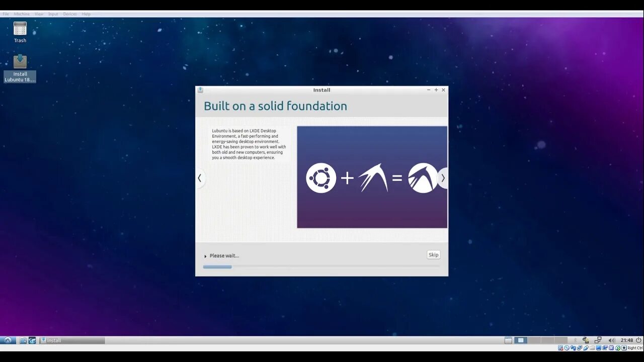
Task: Click the VirtualBox audio status icon
Action: tap(573, 348)
